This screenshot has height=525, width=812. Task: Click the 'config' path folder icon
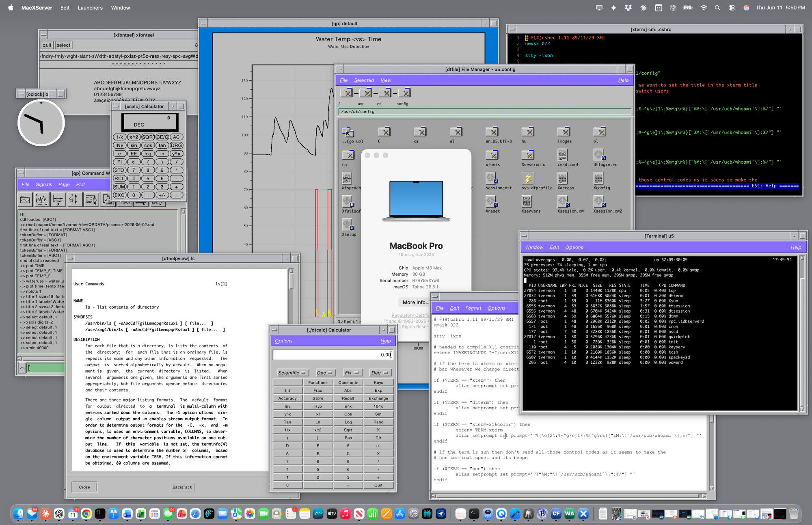pos(404,93)
